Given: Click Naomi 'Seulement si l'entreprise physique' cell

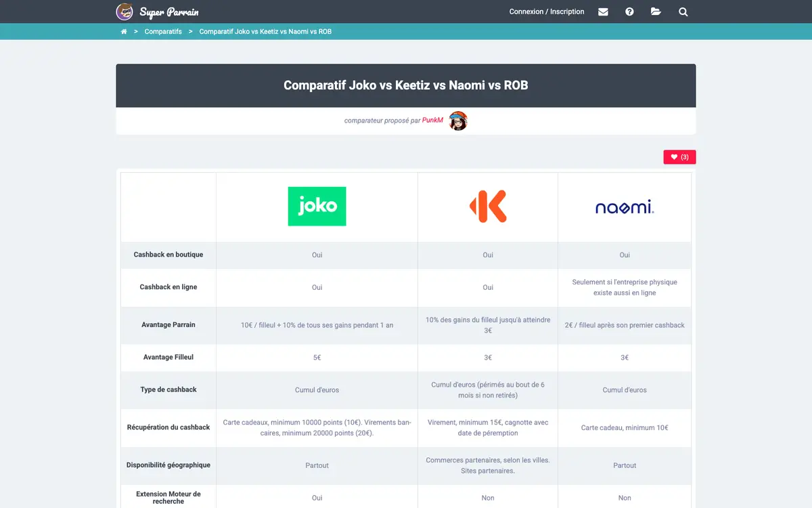Looking at the screenshot, I should pos(625,287).
